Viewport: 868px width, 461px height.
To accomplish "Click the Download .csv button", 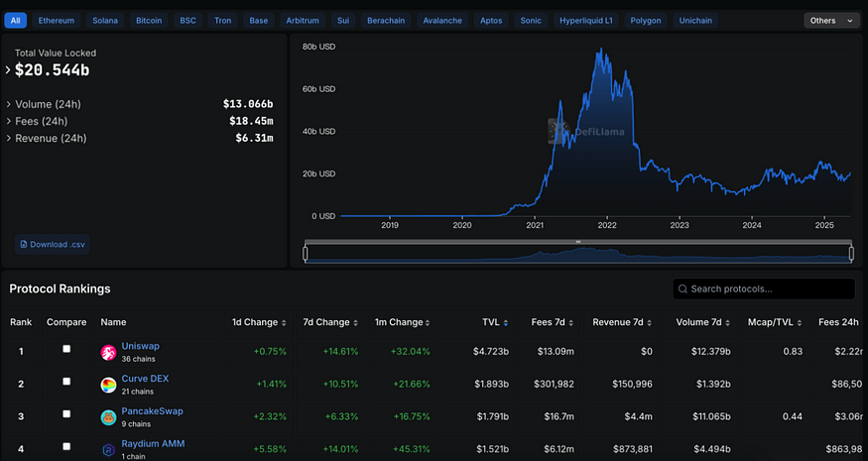I will tap(53, 244).
